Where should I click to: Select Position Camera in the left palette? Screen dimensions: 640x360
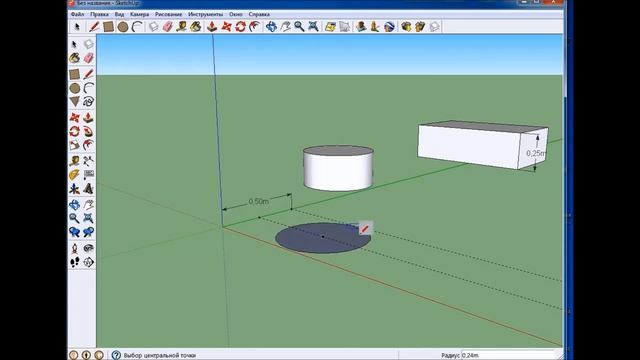point(74,248)
